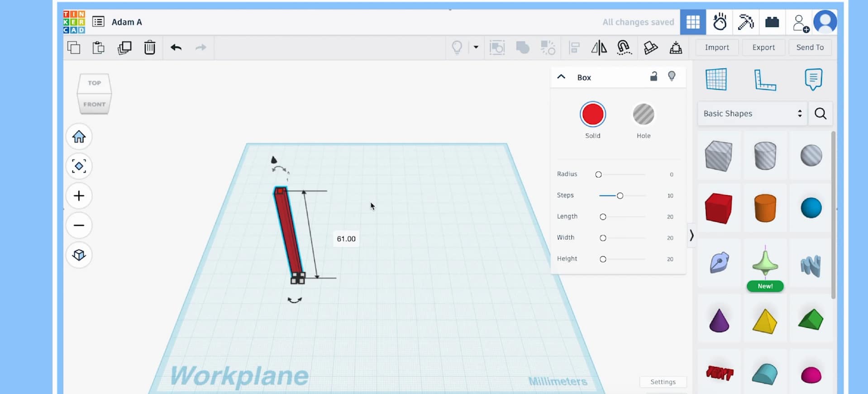Image resolution: width=868 pixels, height=394 pixels.
Task: Click the Align tool icon
Action: pyautogui.click(x=574, y=48)
